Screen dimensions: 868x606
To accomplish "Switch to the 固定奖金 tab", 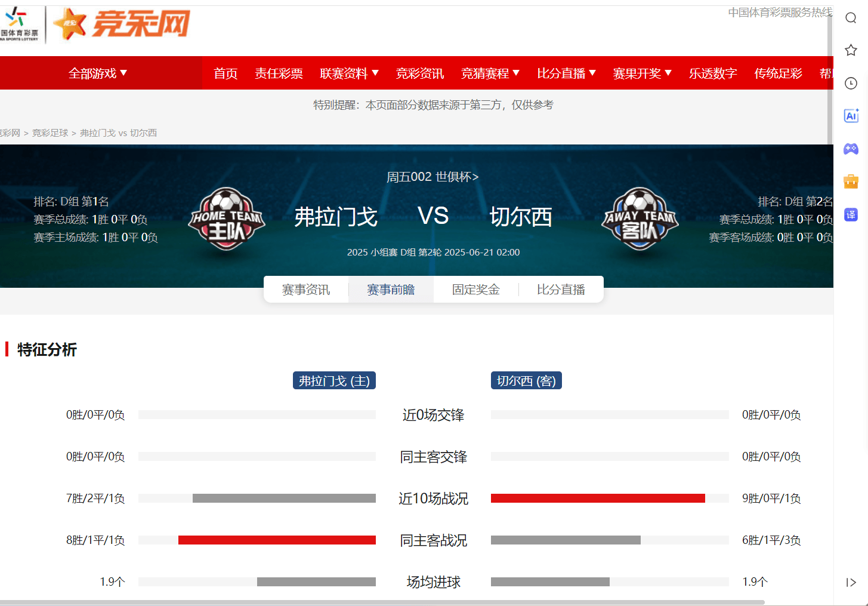I will coord(475,290).
